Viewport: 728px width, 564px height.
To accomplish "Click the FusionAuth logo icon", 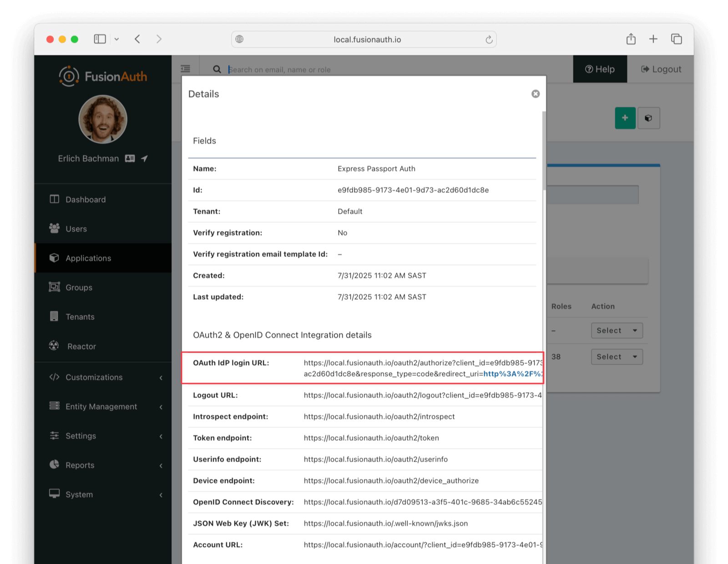I will coord(69,76).
